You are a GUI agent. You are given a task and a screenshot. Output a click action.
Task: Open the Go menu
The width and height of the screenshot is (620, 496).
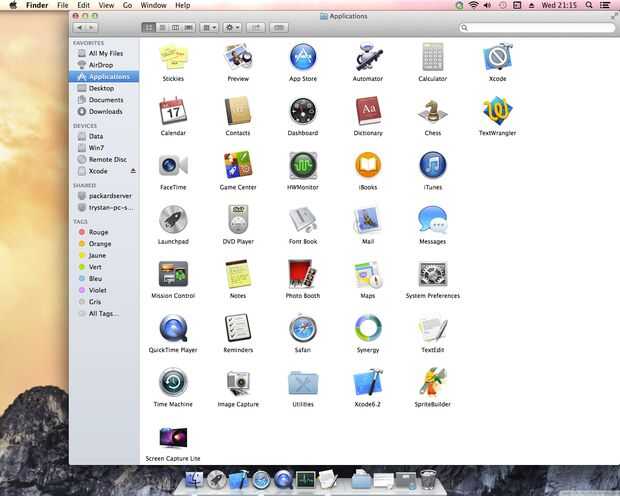[x=127, y=5]
